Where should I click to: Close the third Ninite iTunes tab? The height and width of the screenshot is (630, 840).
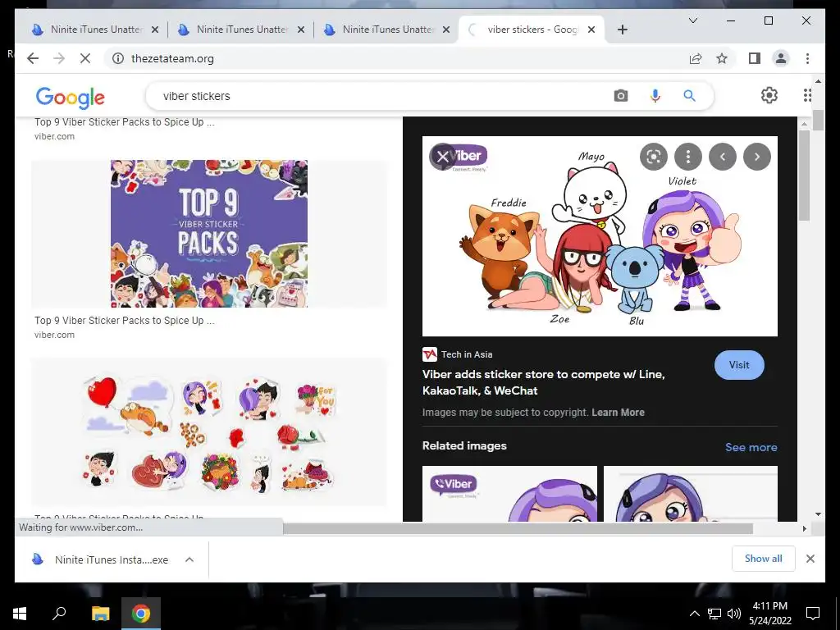pos(445,30)
